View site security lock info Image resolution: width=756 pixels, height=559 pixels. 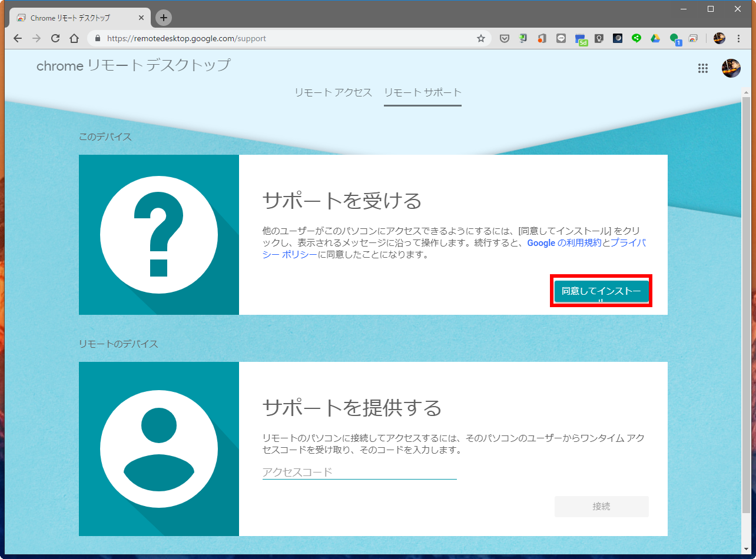[x=98, y=38]
